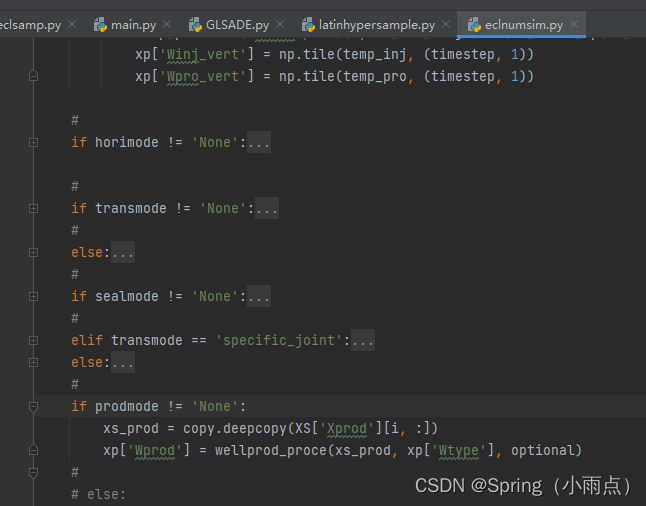Collapse the 'if prodmode' block in gutter
The height and width of the screenshot is (506, 646).
[34, 407]
